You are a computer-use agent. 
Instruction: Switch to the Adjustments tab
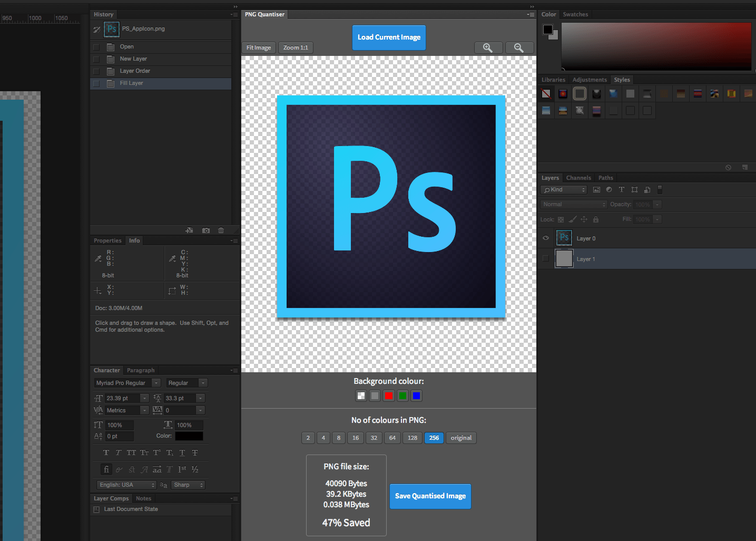[590, 80]
